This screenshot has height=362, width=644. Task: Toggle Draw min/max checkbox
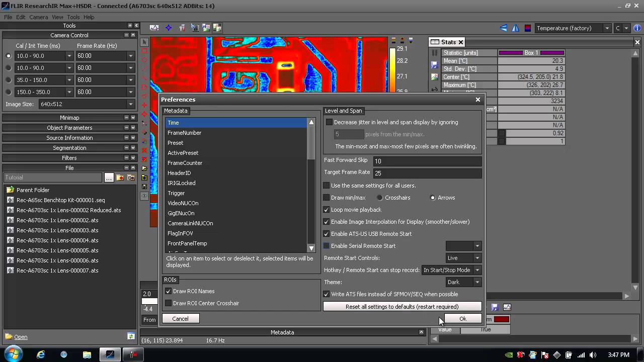tap(326, 198)
